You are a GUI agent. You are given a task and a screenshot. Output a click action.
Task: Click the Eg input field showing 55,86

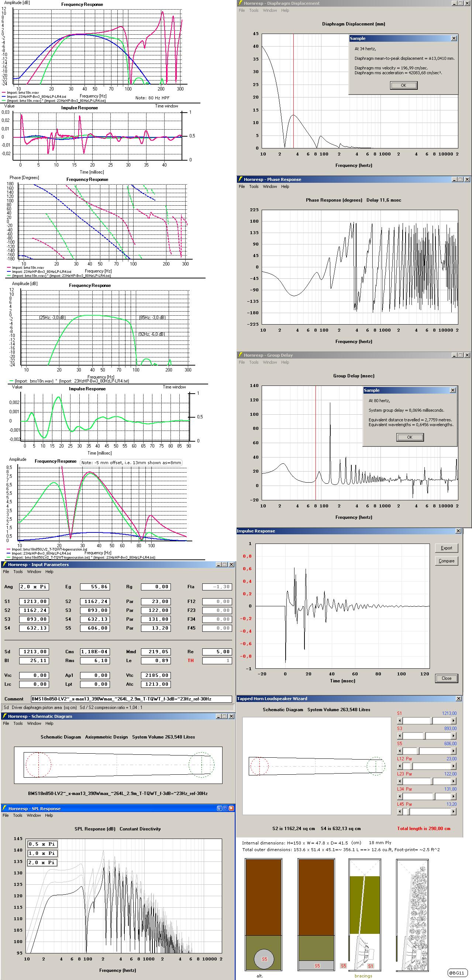tap(95, 587)
